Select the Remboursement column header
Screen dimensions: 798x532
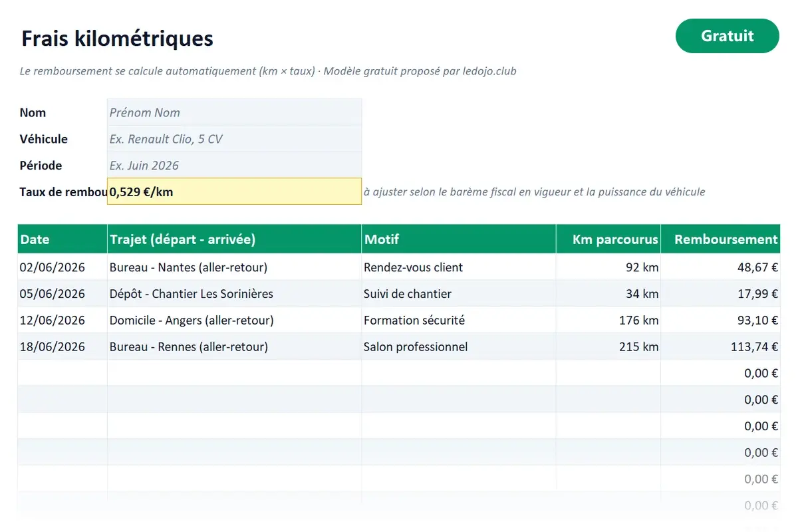[x=720, y=239]
